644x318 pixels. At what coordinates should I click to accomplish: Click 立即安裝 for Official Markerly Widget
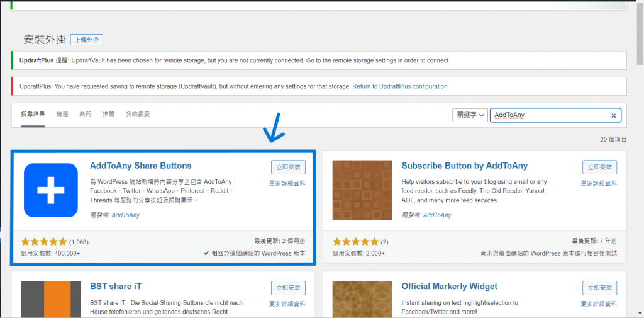point(599,288)
